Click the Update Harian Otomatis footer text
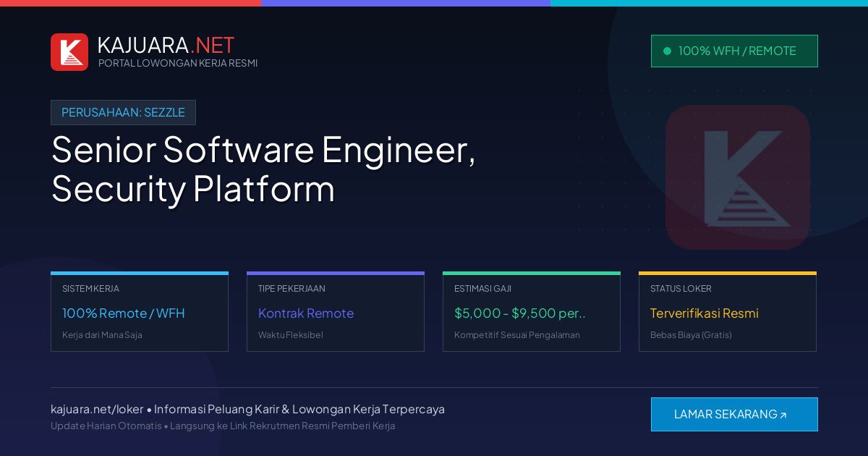 click(x=106, y=426)
